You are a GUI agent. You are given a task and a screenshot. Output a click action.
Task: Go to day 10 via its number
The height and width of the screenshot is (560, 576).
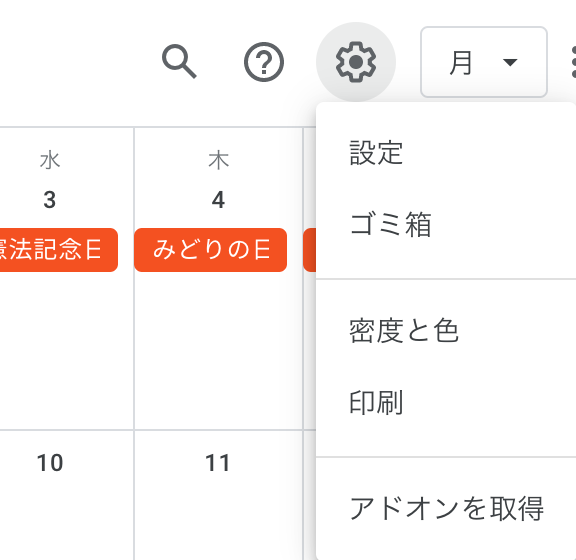50,463
